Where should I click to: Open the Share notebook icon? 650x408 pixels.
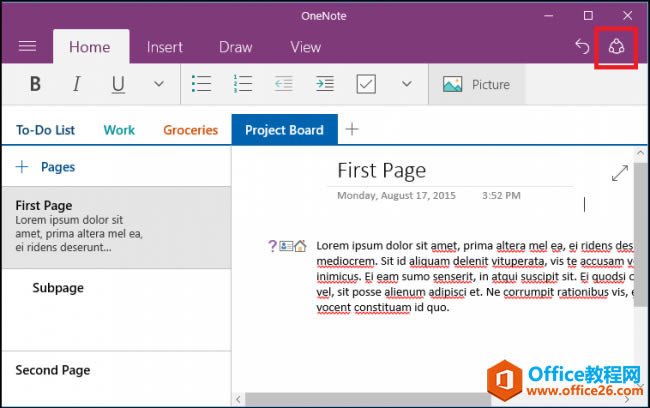(616, 46)
